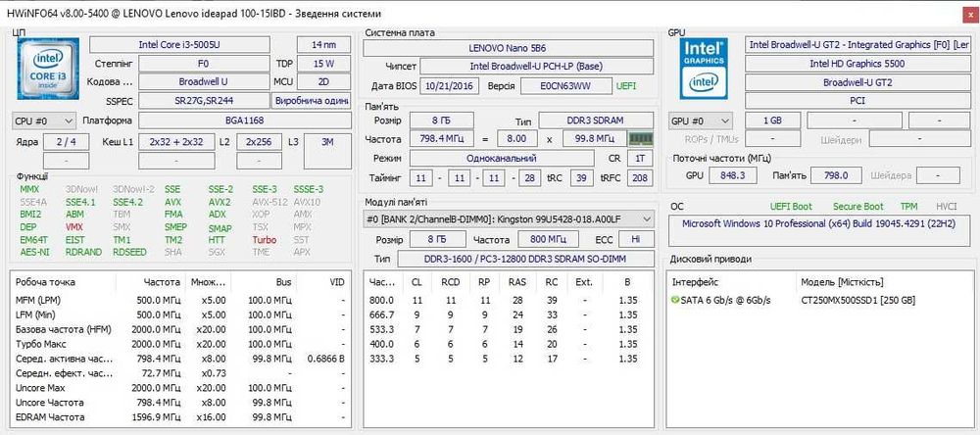This screenshot has height=435, width=980.
Task: Click the Intel Core i3-5005U name field
Action: [180, 44]
